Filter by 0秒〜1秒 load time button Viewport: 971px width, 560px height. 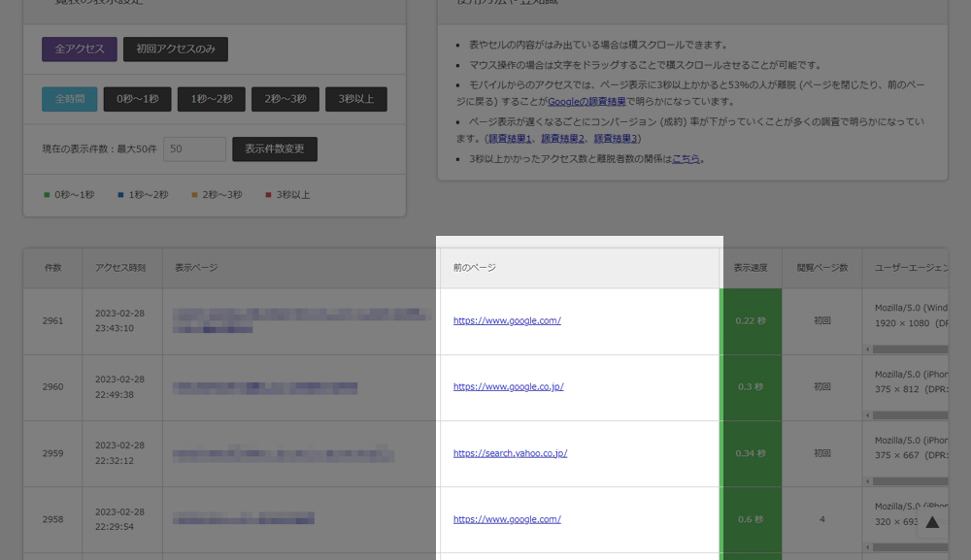[x=138, y=99]
